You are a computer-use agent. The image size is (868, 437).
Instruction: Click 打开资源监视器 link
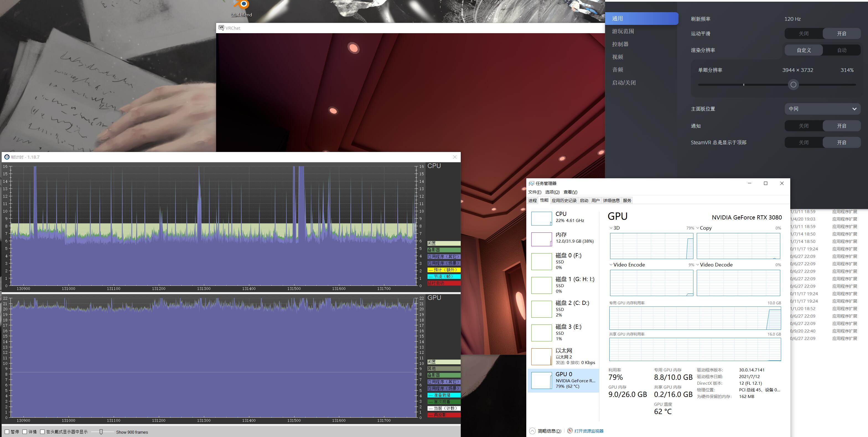coord(589,431)
